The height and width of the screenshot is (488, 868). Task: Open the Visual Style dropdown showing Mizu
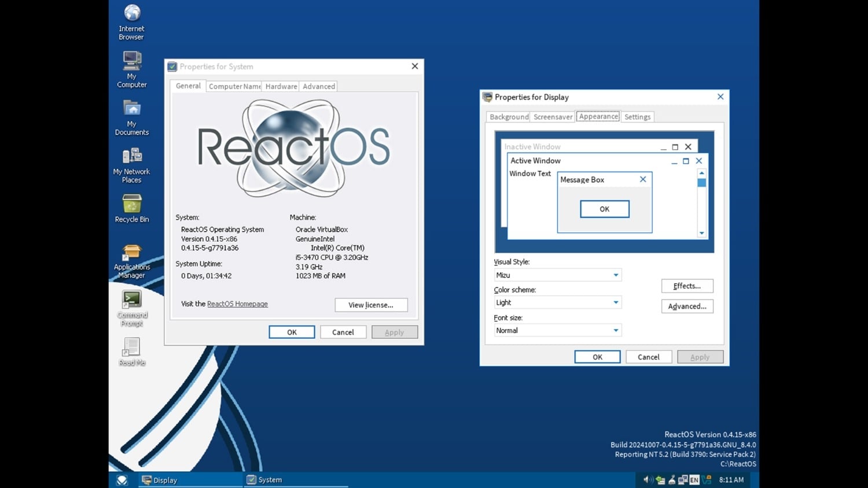(x=558, y=275)
